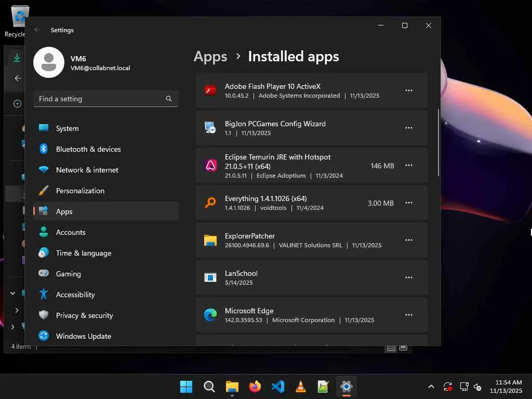Image resolution: width=532 pixels, height=399 pixels.
Task: Open Accessibility settings
Action: pyautogui.click(x=106, y=295)
